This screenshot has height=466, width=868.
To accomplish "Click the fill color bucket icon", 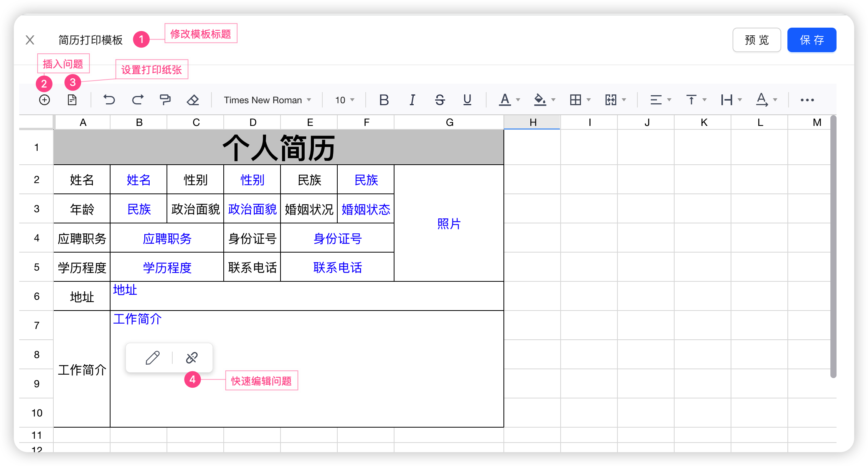I will coord(540,100).
